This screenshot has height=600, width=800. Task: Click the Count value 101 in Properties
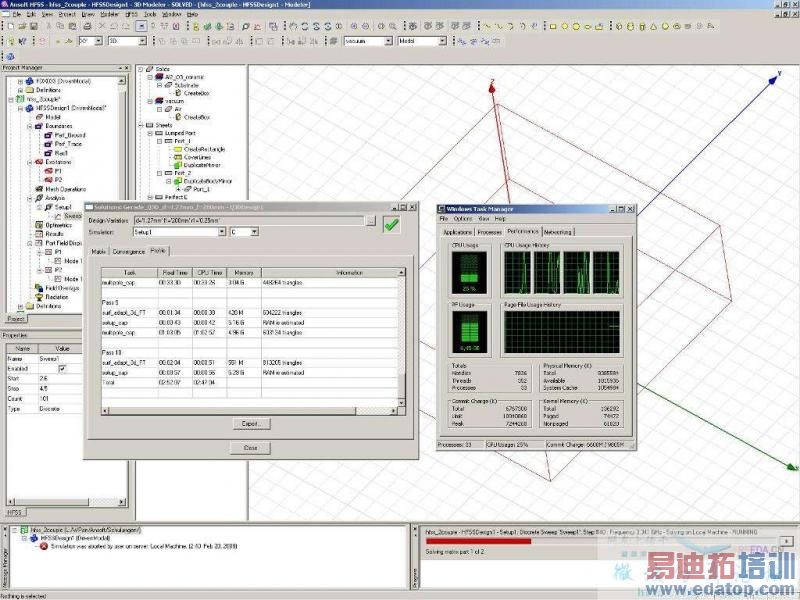(x=44, y=399)
